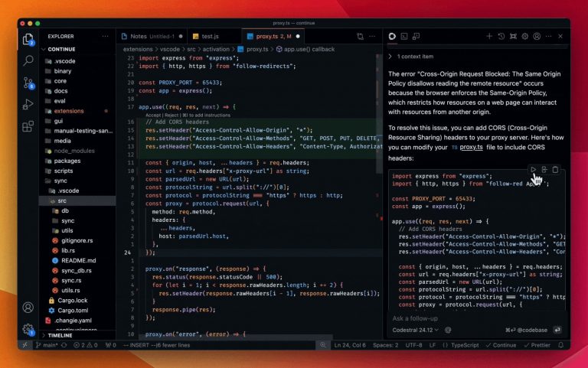Open notifications bell in status bar
This screenshot has height=368, width=588.
coord(561,345)
